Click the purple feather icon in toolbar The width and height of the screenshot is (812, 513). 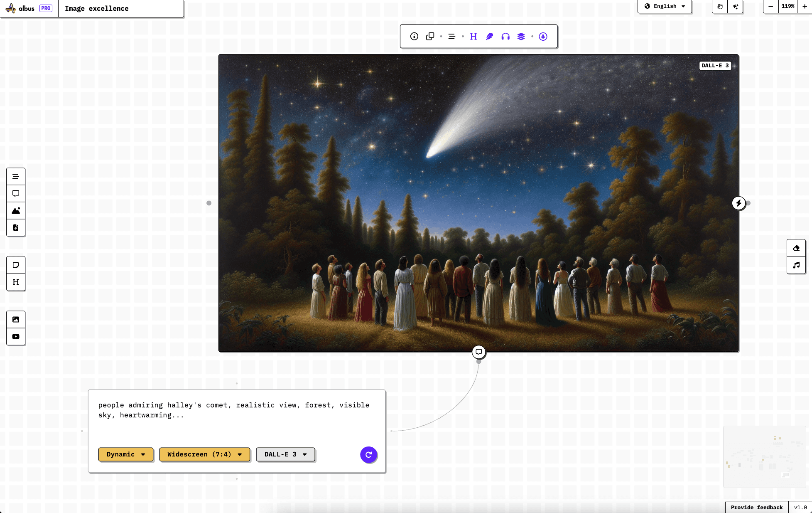(x=489, y=37)
